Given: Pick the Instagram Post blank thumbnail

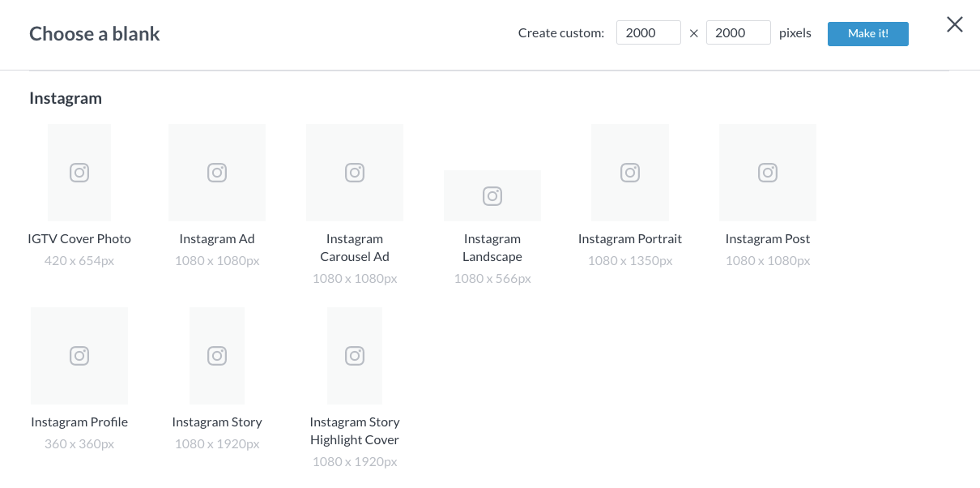Looking at the screenshot, I should click(x=768, y=173).
